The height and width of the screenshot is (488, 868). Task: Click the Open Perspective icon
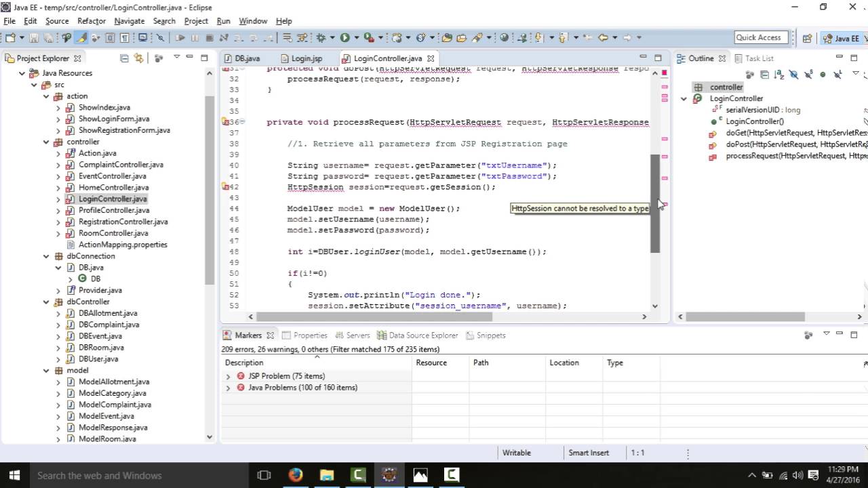(x=807, y=39)
